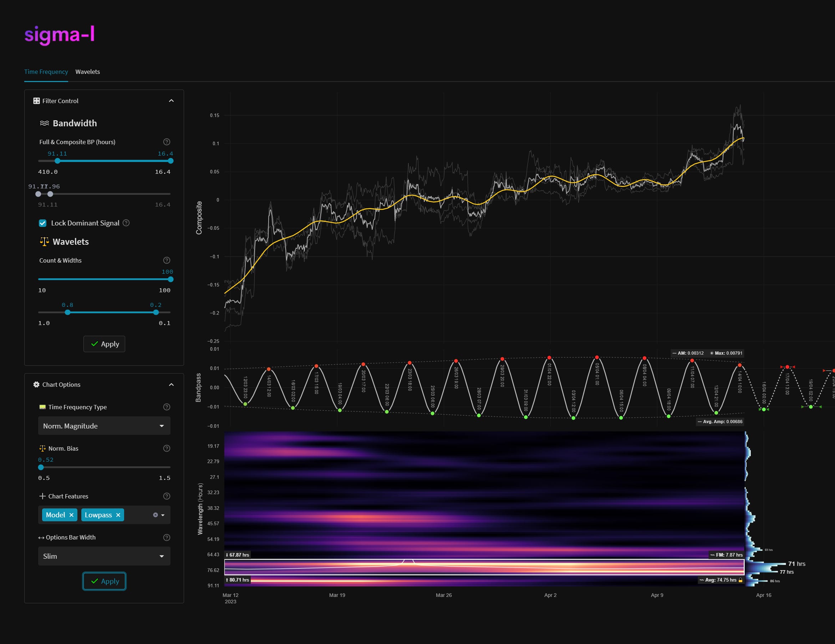Uncheck the Lock Dominant Signal checkbox
This screenshot has width=835, height=644.
coord(42,223)
